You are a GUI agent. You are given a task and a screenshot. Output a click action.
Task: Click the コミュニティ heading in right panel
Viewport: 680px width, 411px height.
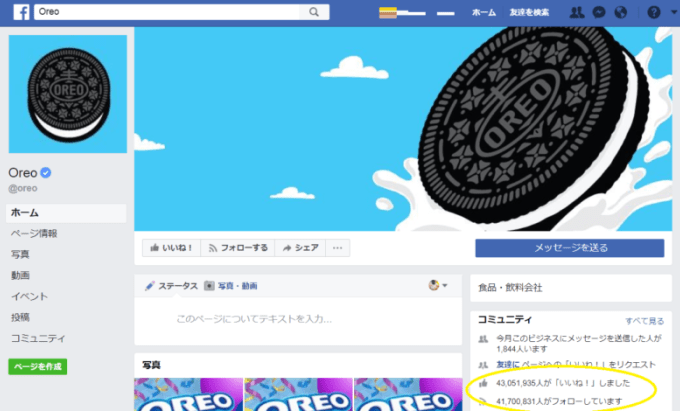(505, 320)
